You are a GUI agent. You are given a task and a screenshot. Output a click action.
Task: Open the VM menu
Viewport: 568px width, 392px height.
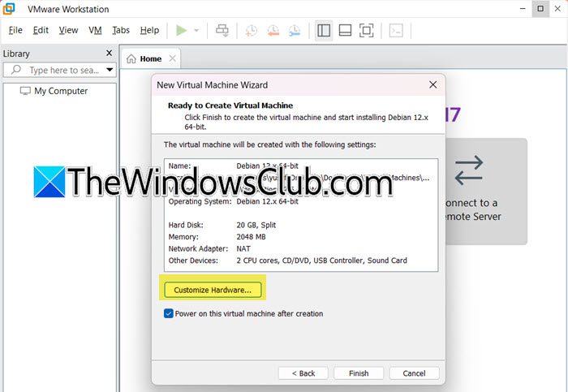[x=95, y=30]
